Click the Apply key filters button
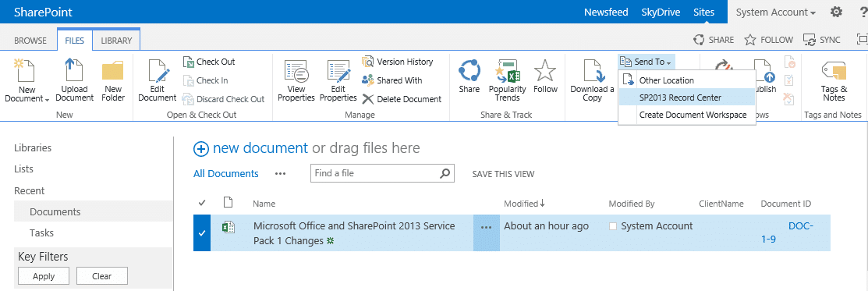Viewport: 868px width, 291px height. (44, 276)
